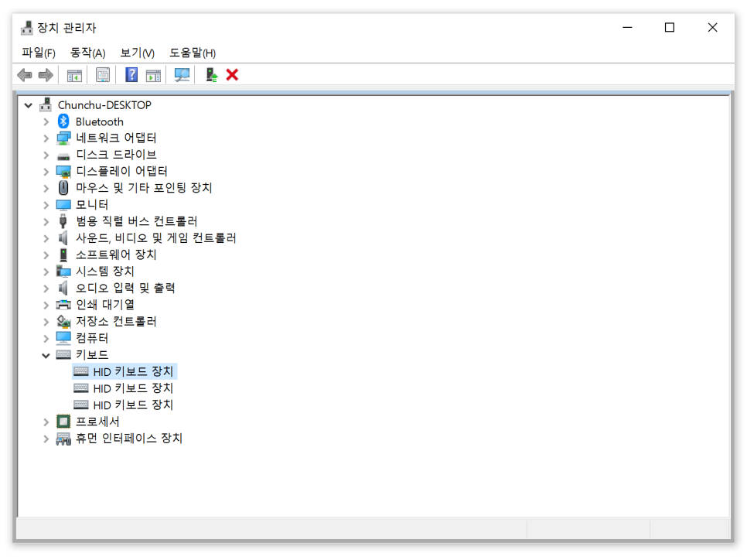Viewport: 747px width, 560px height.
Task: Minimize the 장치 관리자 window
Action: (x=627, y=28)
